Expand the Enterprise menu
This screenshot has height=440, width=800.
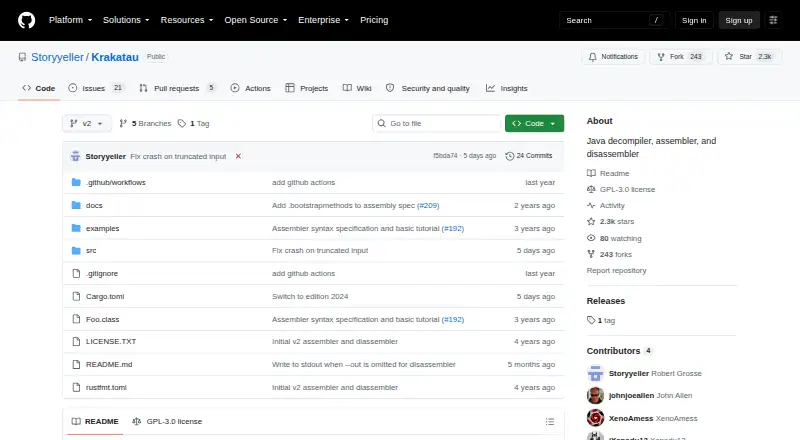[x=323, y=20]
